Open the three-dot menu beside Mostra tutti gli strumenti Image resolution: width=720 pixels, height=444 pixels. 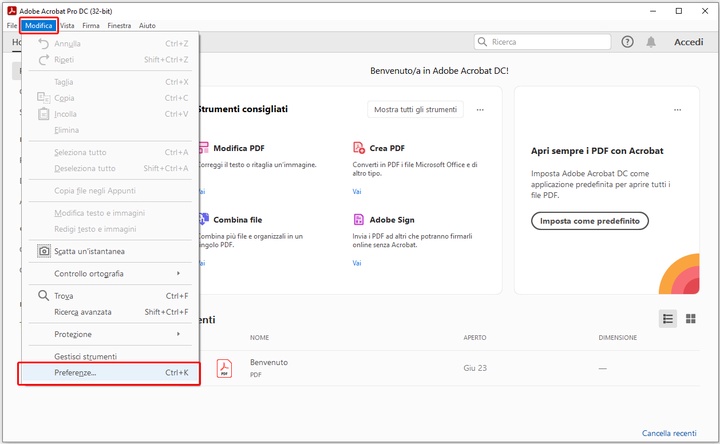480,110
